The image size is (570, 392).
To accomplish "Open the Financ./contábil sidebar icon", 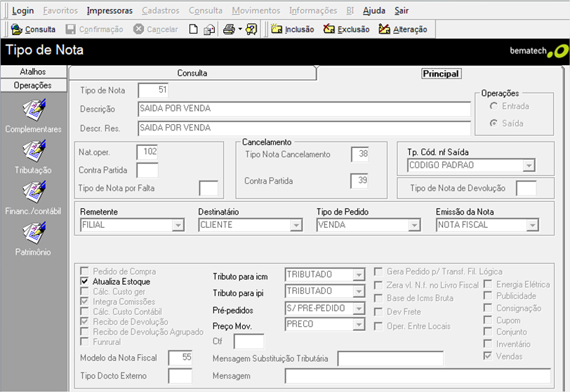I will tap(34, 192).
